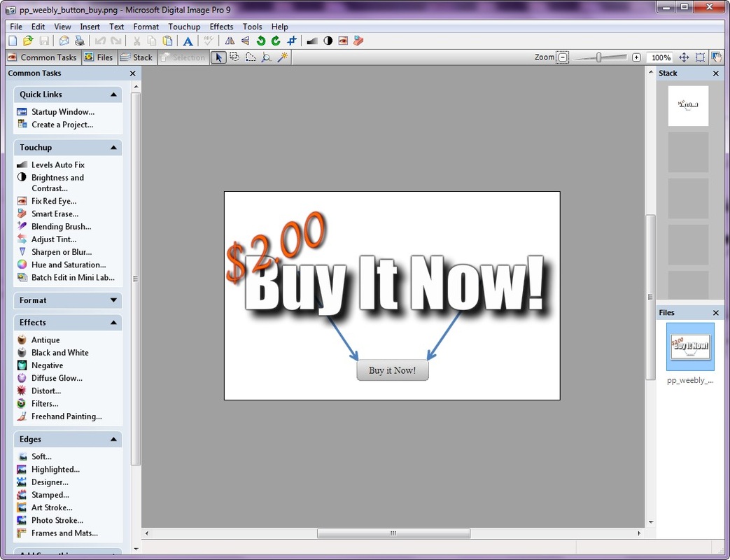
Task: Click the Fix Red Eye toolbar icon
Action: click(343, 41)
